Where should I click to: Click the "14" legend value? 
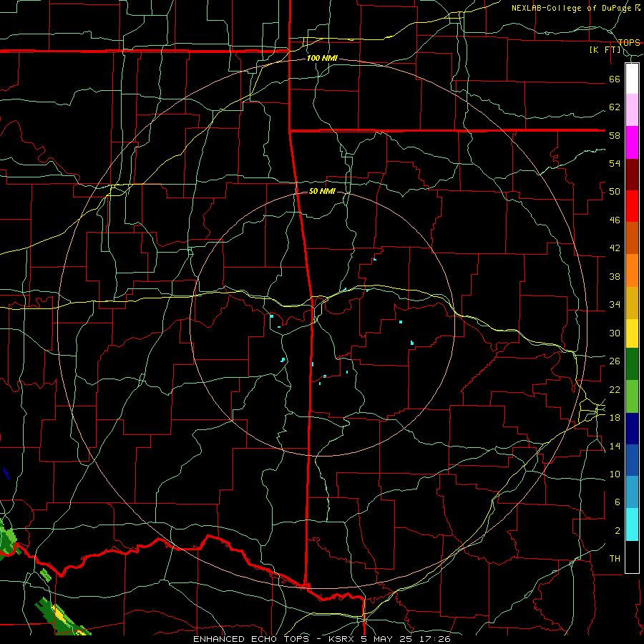click(x=615, y=446)
